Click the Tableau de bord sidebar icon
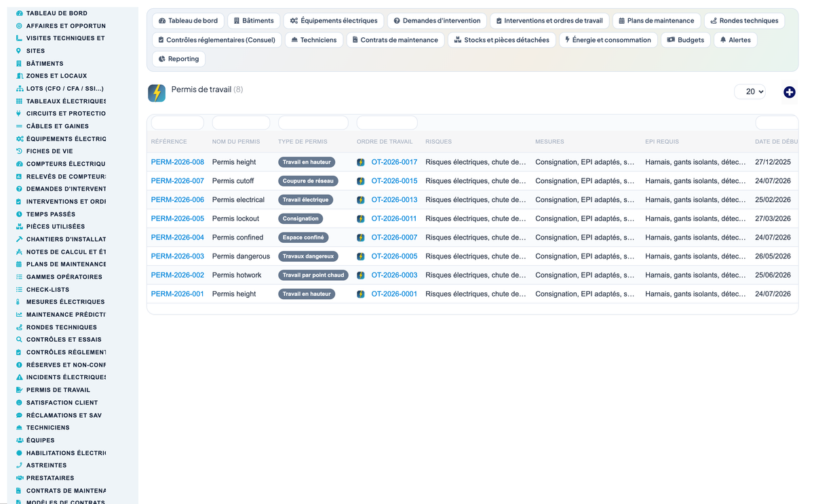This screenshot has height=504, width=814. coord(19,13)
